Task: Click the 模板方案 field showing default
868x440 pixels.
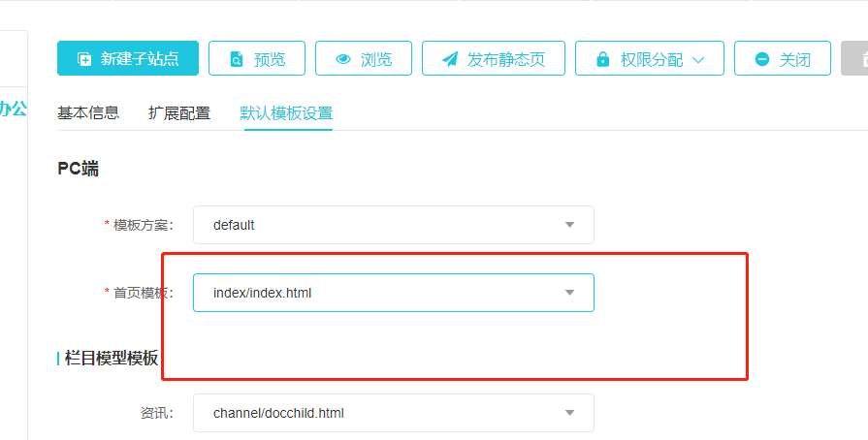Action: point(234,225)
